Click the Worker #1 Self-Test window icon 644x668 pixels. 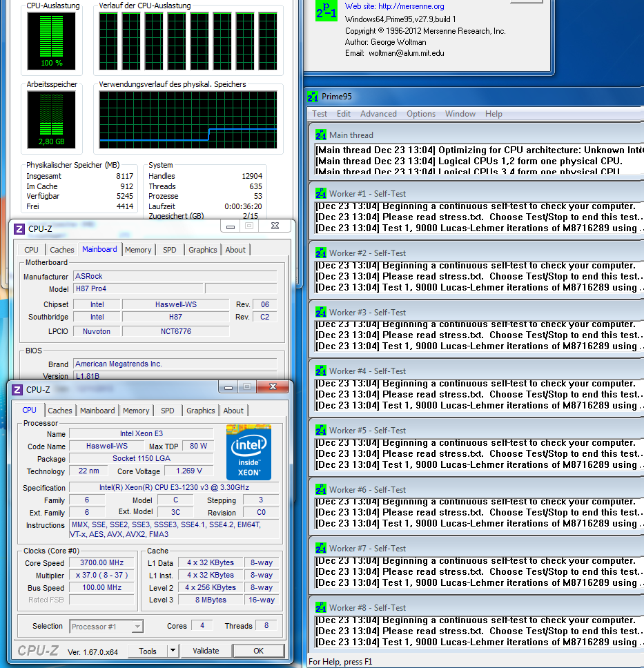320,194
